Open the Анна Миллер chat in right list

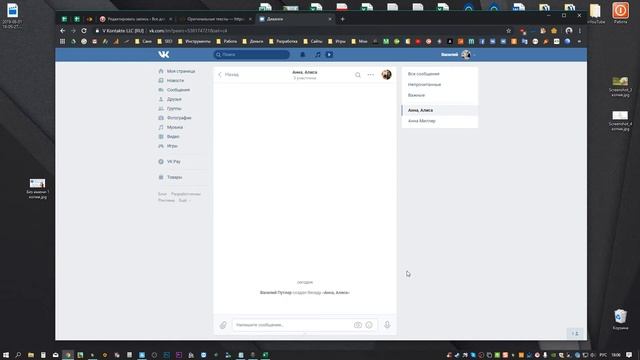pyautogui.click(x=440, y=121)
